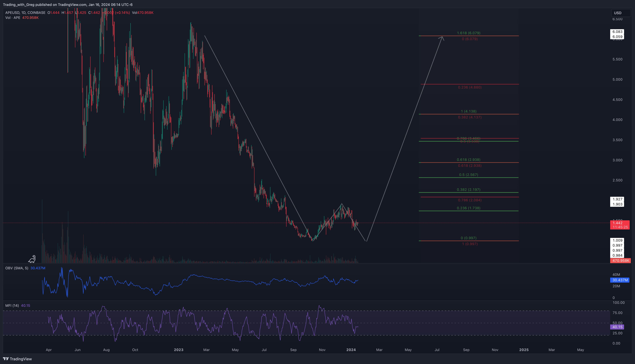Image resolution: width=635 pixels, height=364 pixels.
Task: Click the green 0.618 (2.938) Fibonacci label
Action: click(x=469, y=160)
